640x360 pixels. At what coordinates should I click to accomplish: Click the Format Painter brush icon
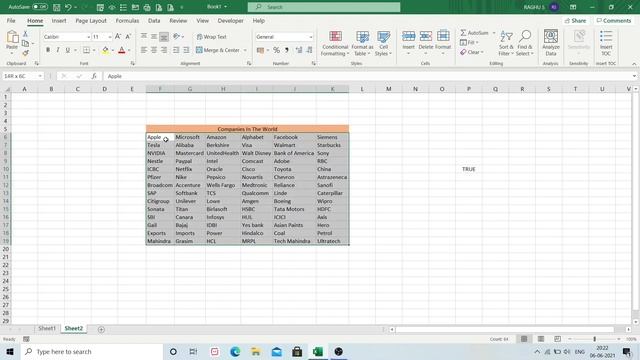pyautogui.click(x=25, y=53)
